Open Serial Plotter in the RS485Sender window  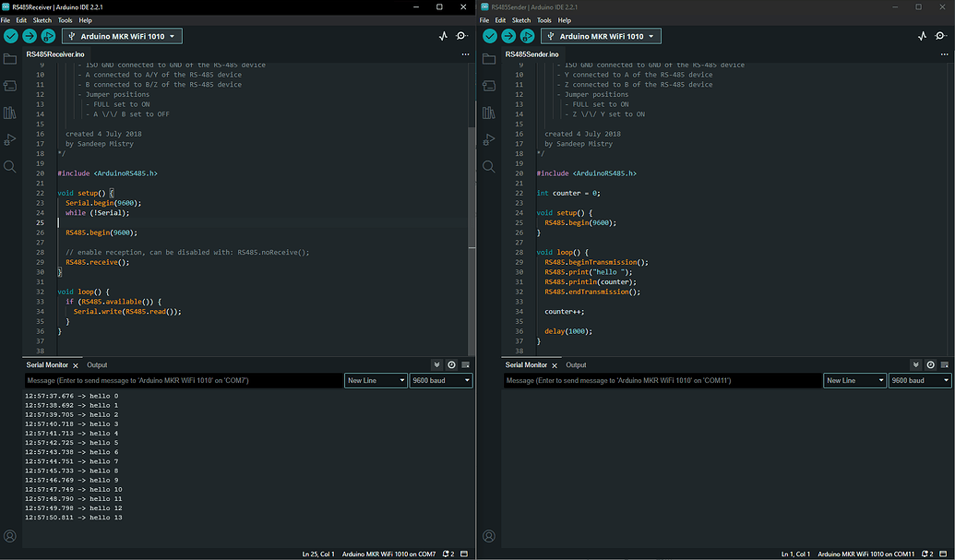922,36
